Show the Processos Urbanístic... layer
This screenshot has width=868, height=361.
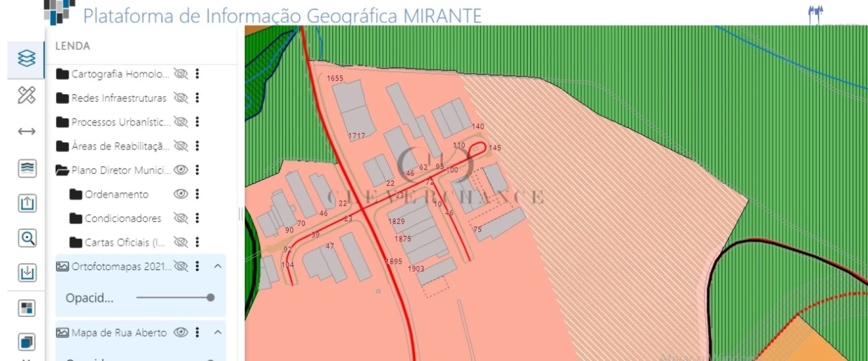tap(181, 121)
